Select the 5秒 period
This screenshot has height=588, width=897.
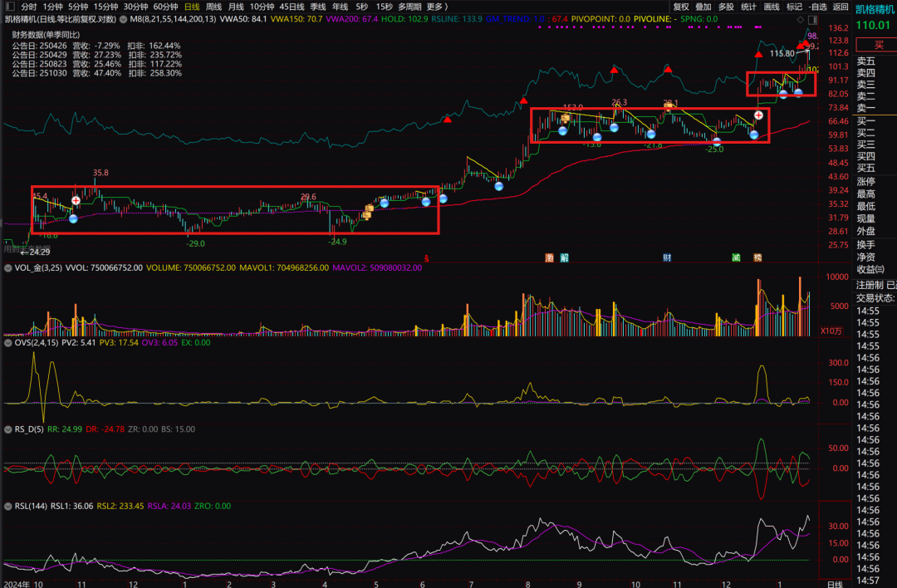pyautogui.click(x=361, y=7)
